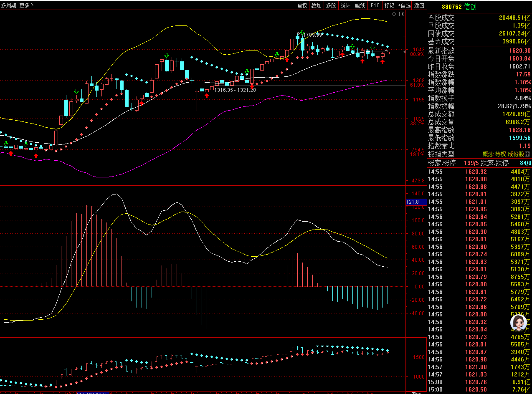Click the 19.1% retracement axis label

(x=417, y=154)
